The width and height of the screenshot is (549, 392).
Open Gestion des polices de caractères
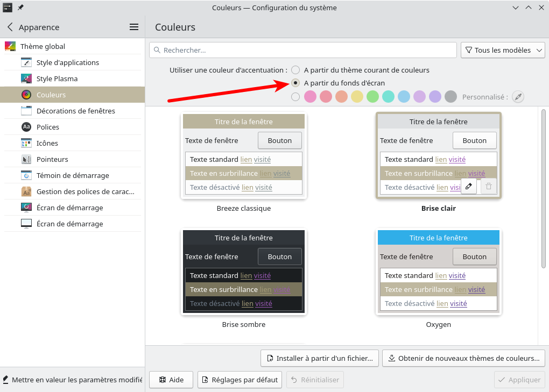tap(73, 191)
